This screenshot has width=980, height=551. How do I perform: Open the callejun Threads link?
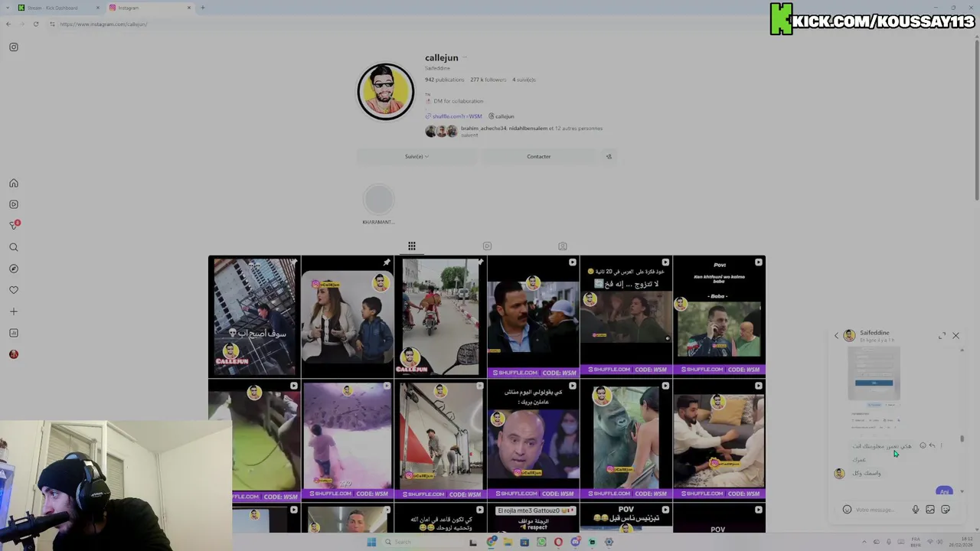point(501,116)
